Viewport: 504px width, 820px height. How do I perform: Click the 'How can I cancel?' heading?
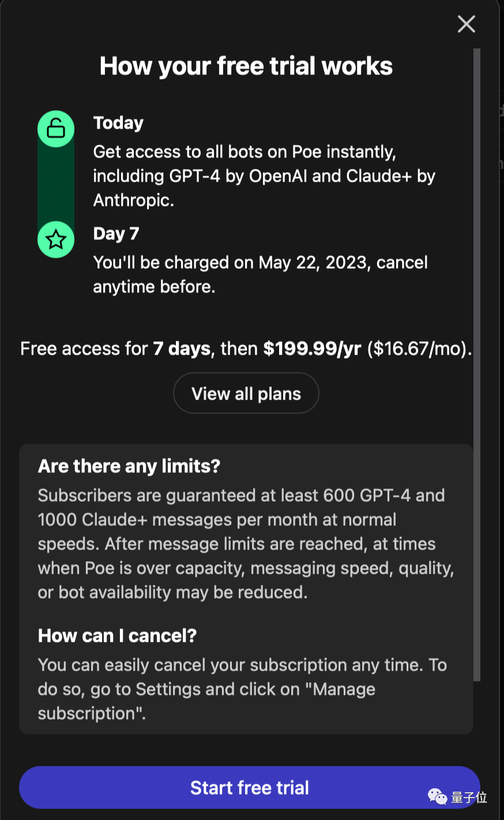click(117, 635)
